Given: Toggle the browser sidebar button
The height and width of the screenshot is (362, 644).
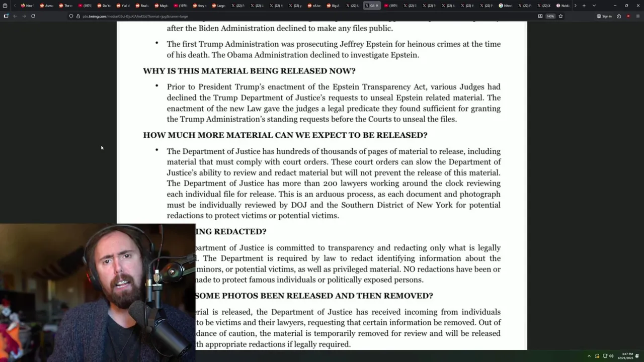Looking at the screenshot, I should (6, 16).
